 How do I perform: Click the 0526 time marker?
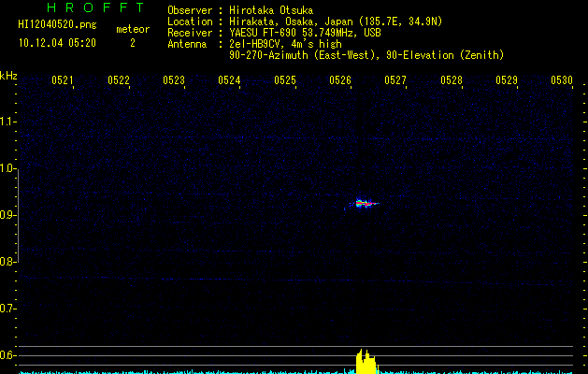point(340,80)
